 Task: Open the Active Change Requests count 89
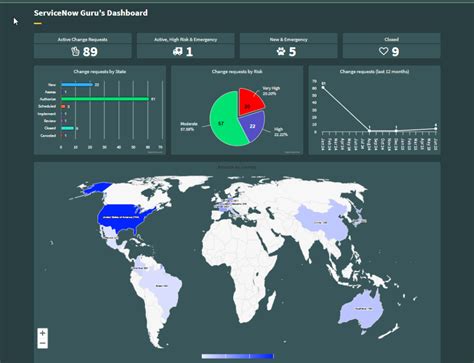[x=90, y=52]
